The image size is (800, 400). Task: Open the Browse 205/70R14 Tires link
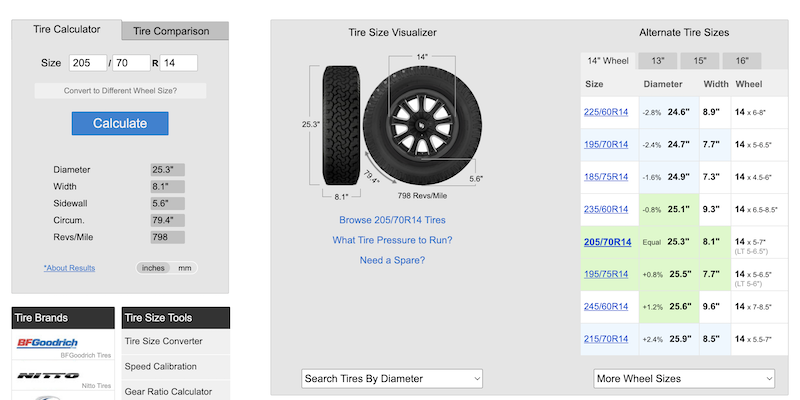[x=392, y=220]
